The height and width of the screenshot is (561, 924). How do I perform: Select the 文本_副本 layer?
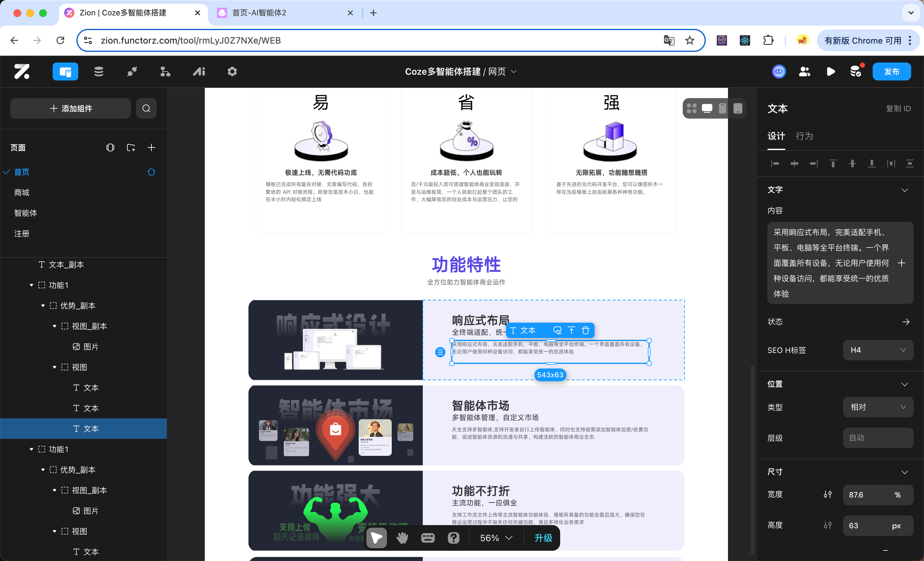click(66, 264)
